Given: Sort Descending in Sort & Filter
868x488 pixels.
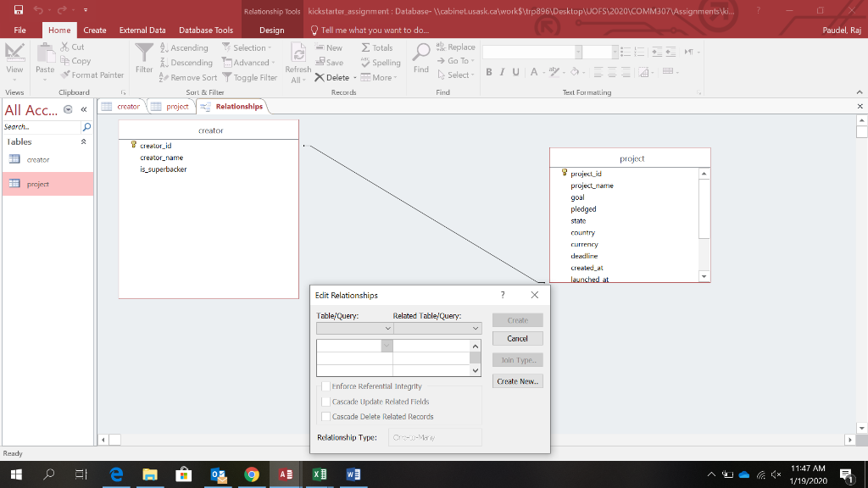Looking at the screenshot, I should coord(186,63).
